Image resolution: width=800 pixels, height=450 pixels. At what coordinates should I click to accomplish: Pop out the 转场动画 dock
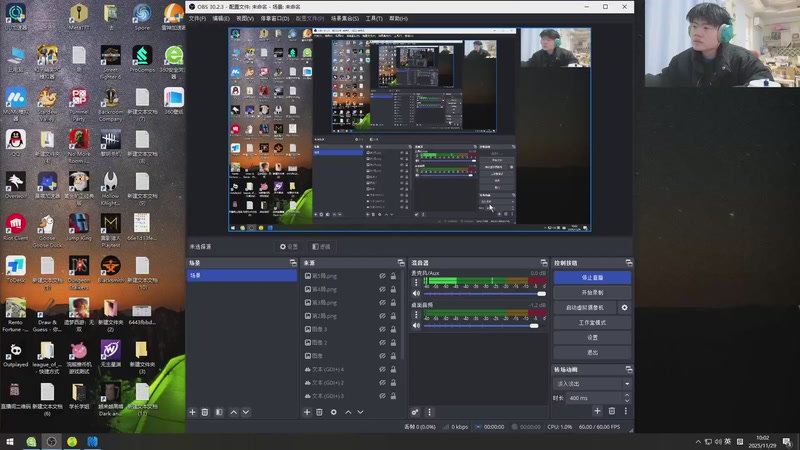point(629,369)
